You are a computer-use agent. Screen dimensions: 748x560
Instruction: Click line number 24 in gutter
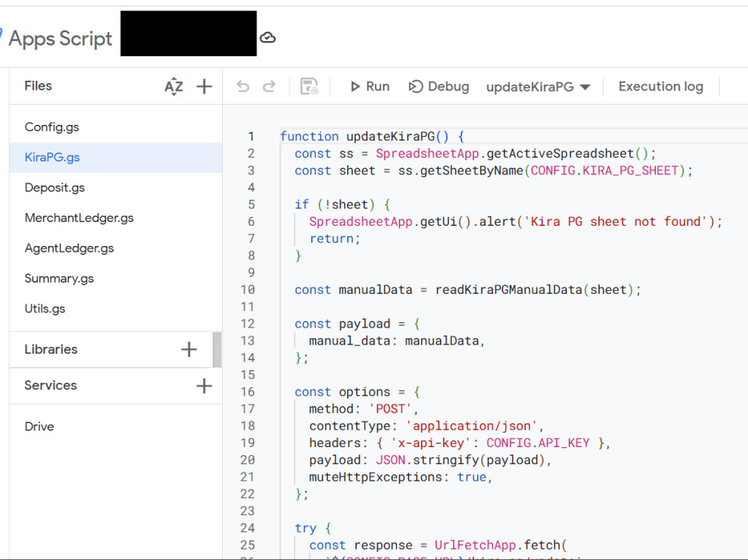[x=248, y=528]
